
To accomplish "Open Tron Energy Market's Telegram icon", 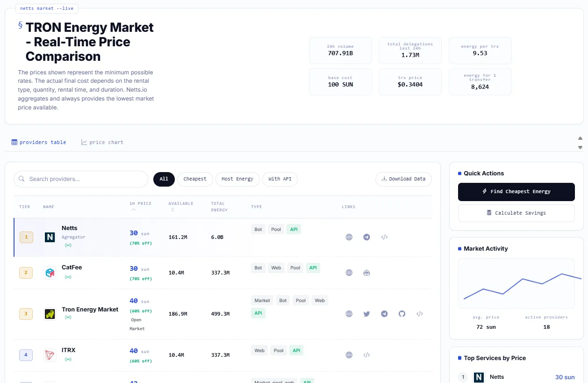I will pyautogui.click(x=384, y=314).
